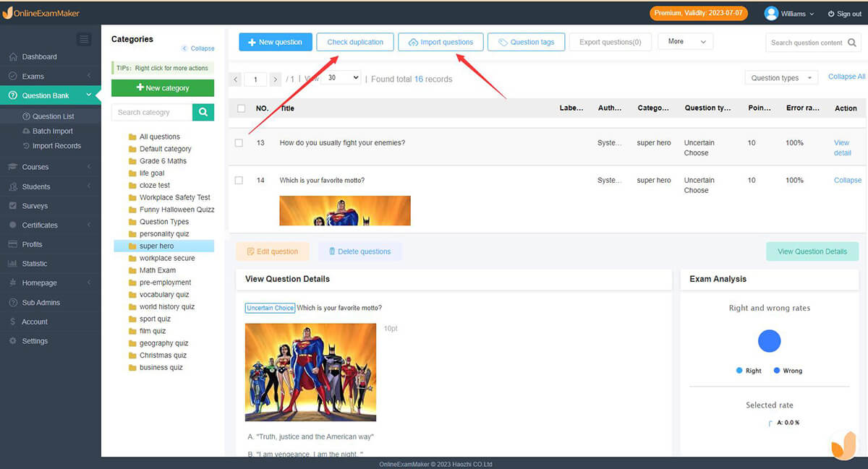Open the Surveys section
The width and height of the screenshot is (868, 469).
coord(33,205)
